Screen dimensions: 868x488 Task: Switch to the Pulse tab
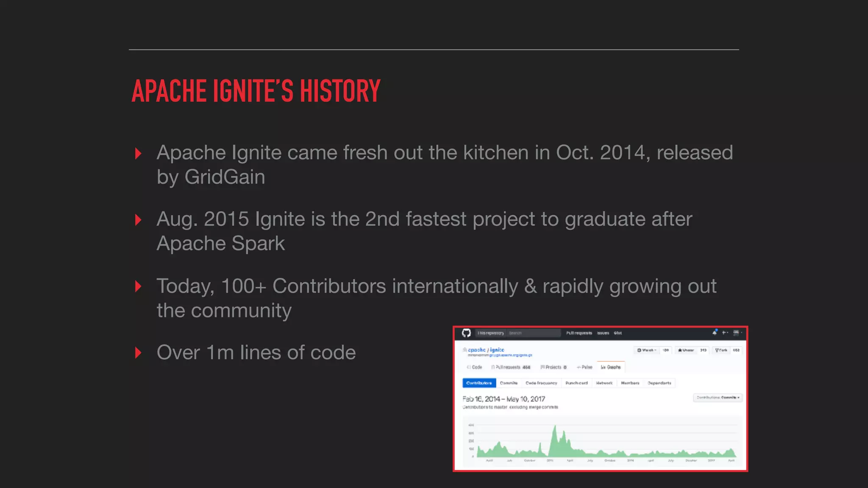point(584,367)
